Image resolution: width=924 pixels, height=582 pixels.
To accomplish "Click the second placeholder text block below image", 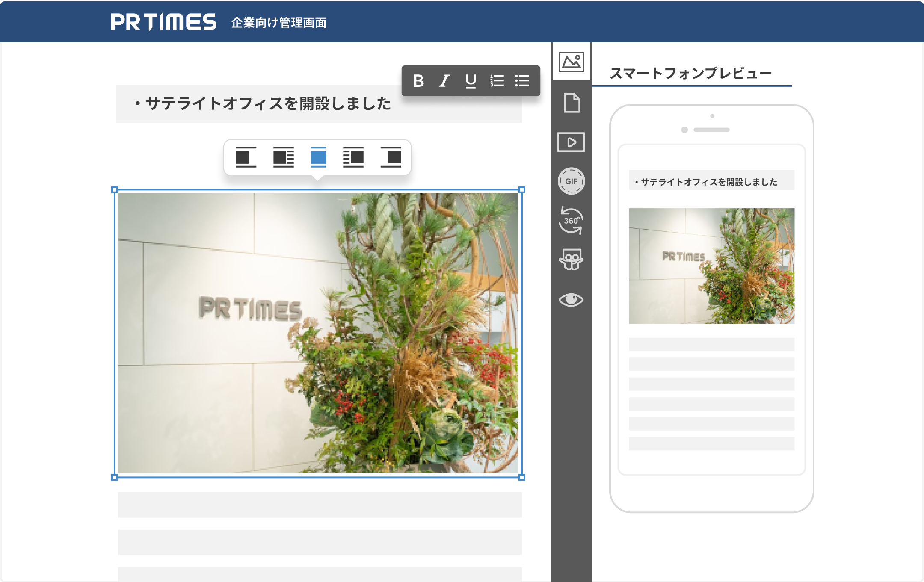I will pos(320,543).
